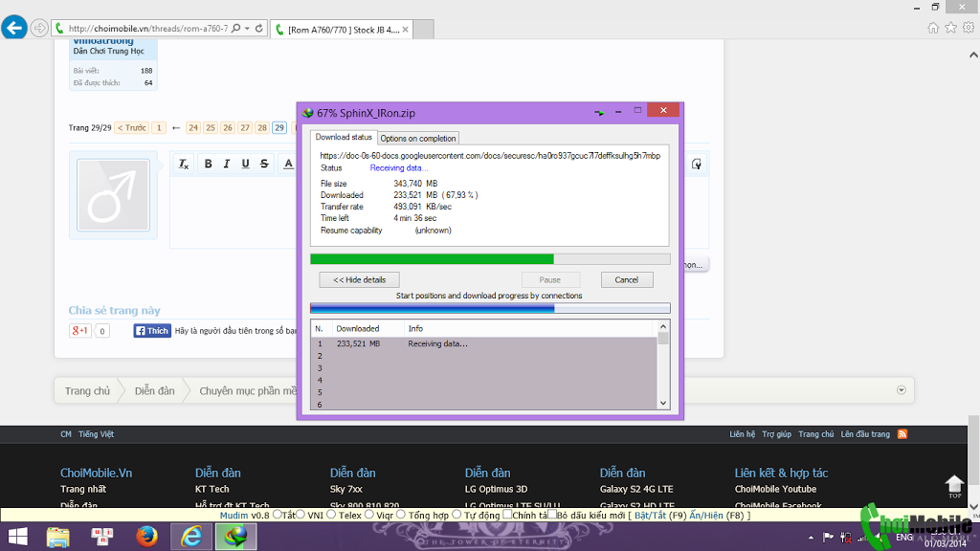Expand the chevron on the breadcrumb bar
Viewport: 980px width, 551px height.
901,390
